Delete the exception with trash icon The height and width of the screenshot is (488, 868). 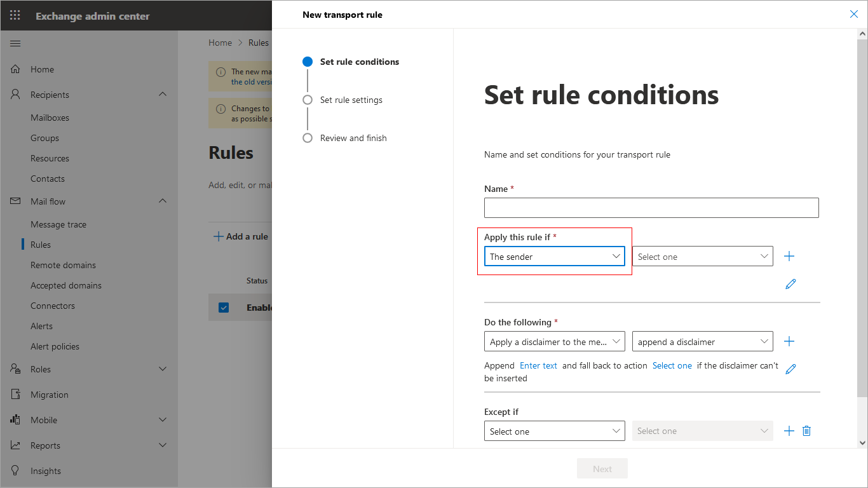pyautogui.click(x=806, y=431)
